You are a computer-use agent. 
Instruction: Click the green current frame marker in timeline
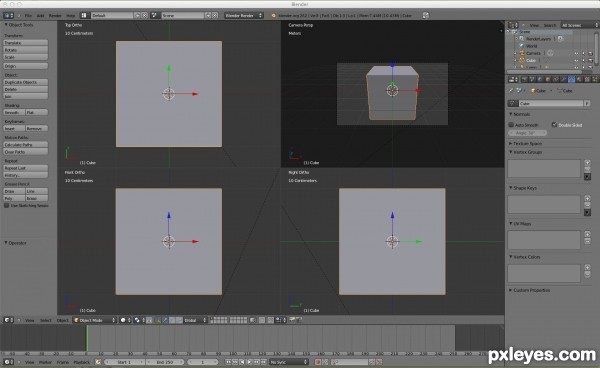tap(87, 338)
